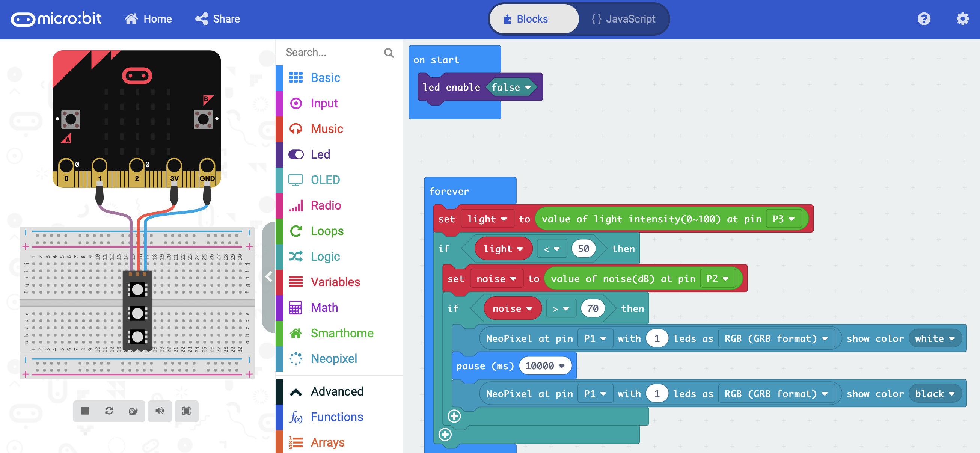Image resolution: width=980 pixels, height=453 pixels.
Task: Open the help question mark menu
Action: [x=924, y=19]
